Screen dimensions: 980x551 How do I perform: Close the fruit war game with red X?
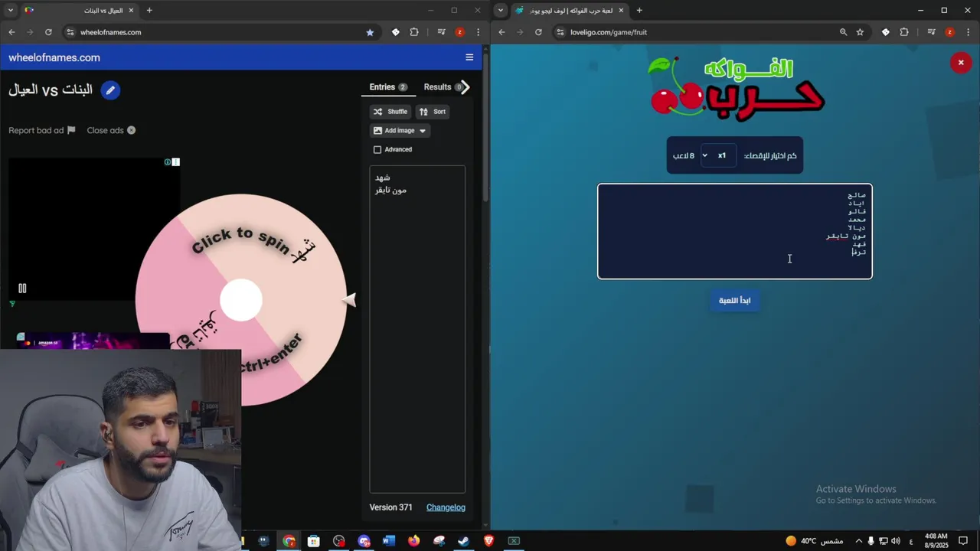pos(961,63)
